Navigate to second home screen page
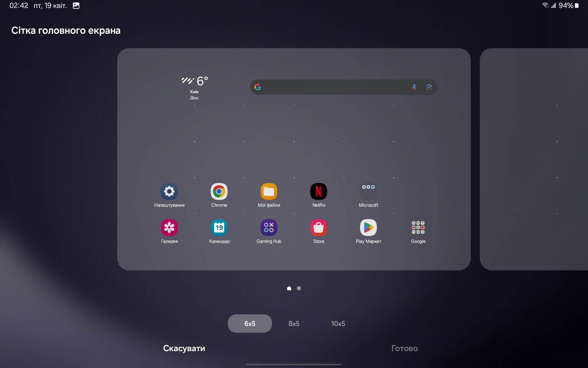Image resolution: width=588 pixels, height=368 pixels. pos(299,288)
